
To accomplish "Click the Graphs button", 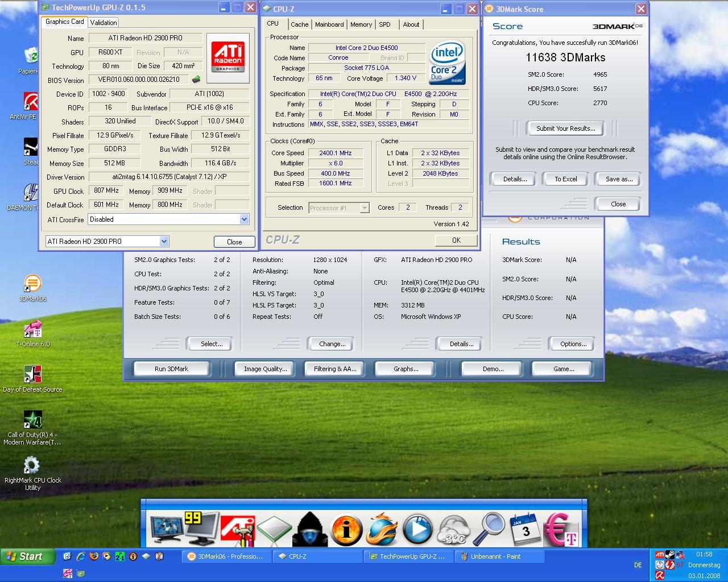I will coord(406,369).
